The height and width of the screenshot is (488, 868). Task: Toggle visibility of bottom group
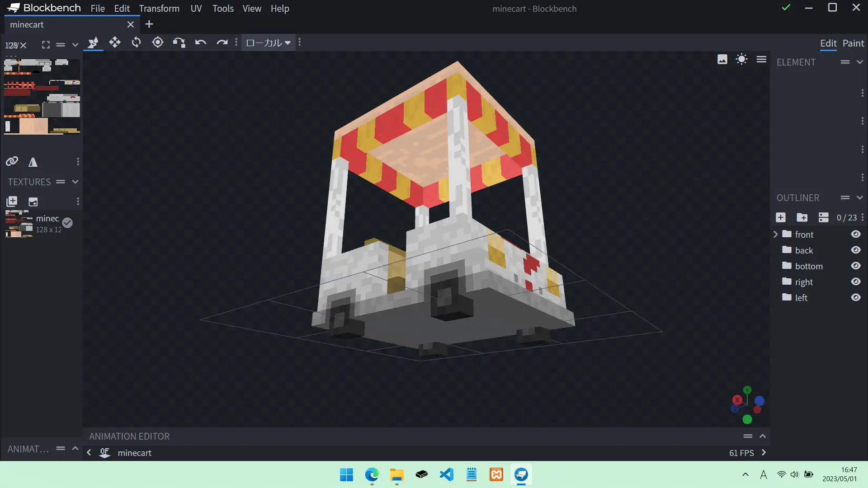pos(855,266)
